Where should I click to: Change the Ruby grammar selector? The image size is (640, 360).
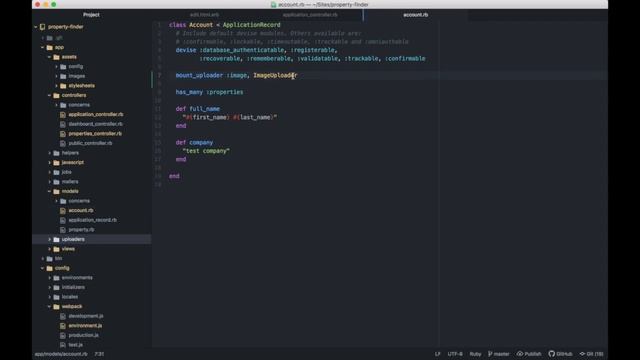point(475,354)
